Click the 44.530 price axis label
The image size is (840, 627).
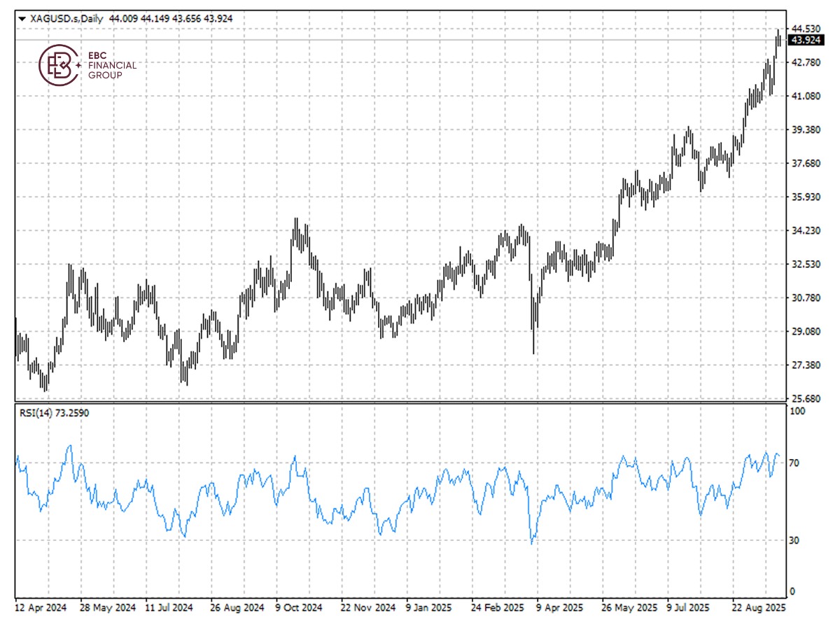point(805,29)
